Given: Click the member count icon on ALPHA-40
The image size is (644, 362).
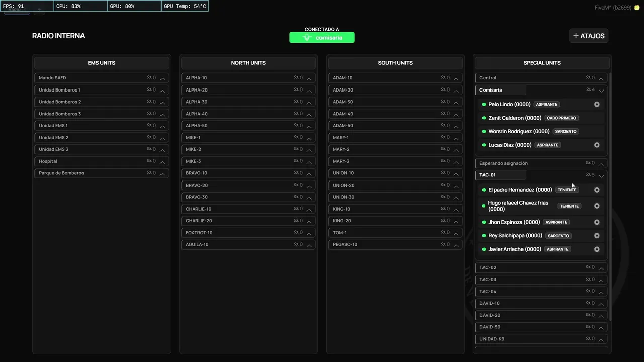Looking at the screenshot, I should 296,114.
